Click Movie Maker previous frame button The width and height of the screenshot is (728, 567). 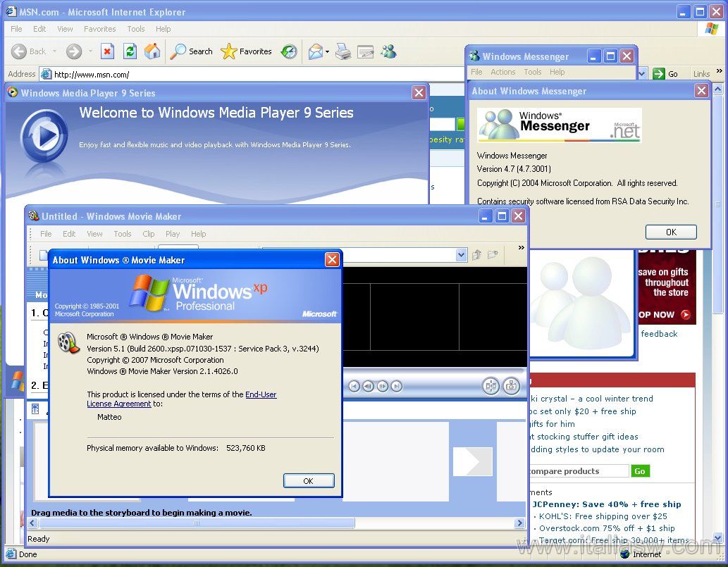click(368, 386)
